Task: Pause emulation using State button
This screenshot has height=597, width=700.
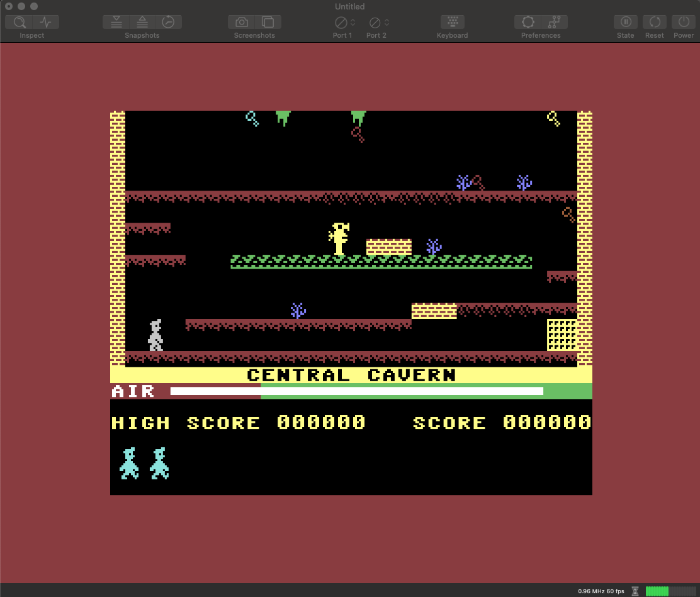Action: coord(625,22)
